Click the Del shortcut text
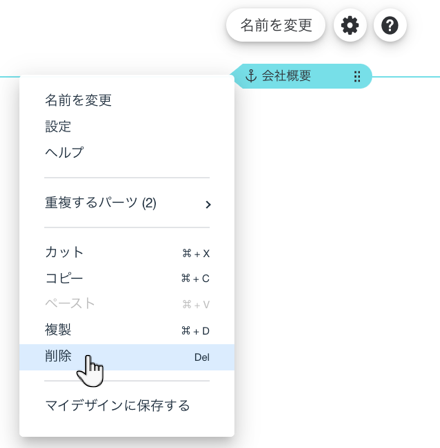 click(x=202, y=357)
